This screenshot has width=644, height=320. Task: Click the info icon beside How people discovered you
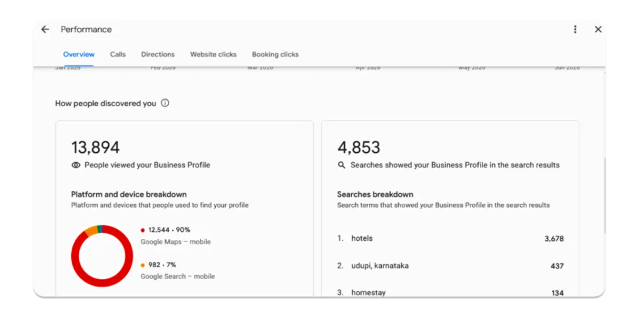click(165, 103)
